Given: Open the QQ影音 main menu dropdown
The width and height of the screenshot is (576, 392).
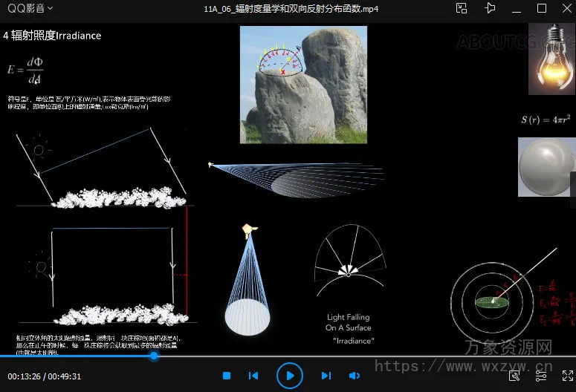Looking at the screenshot, I should click(30, 9).
